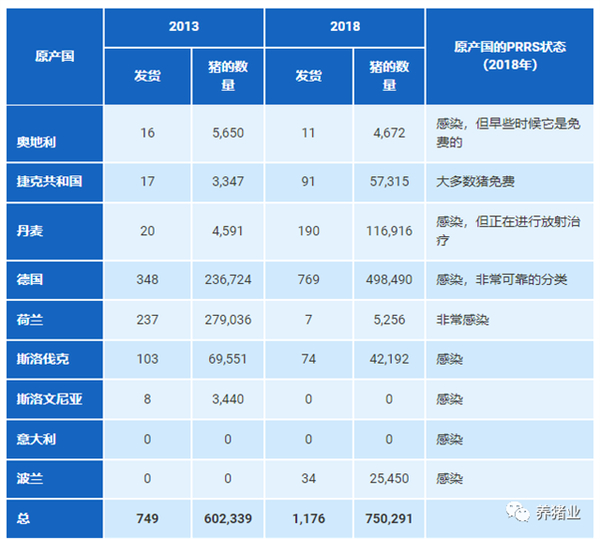Click the 原产国 header cell
This screenshot has height=539, width=600.
pos(55,56)
